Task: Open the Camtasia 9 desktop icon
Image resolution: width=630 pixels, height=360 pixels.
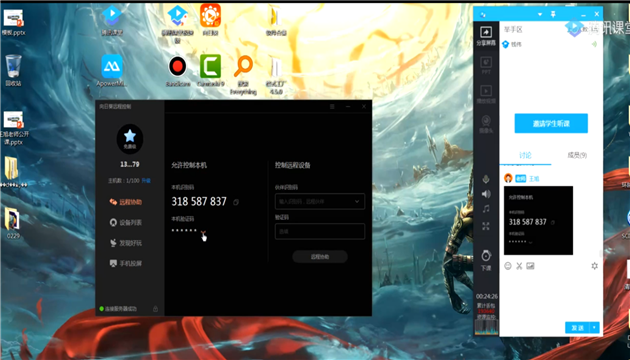Action: point(211,71)
